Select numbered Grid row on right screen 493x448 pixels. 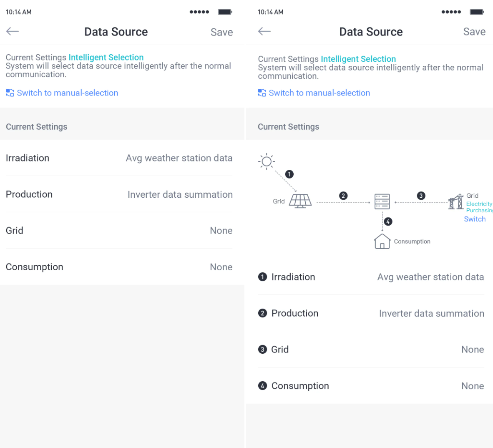coord(371,350)
